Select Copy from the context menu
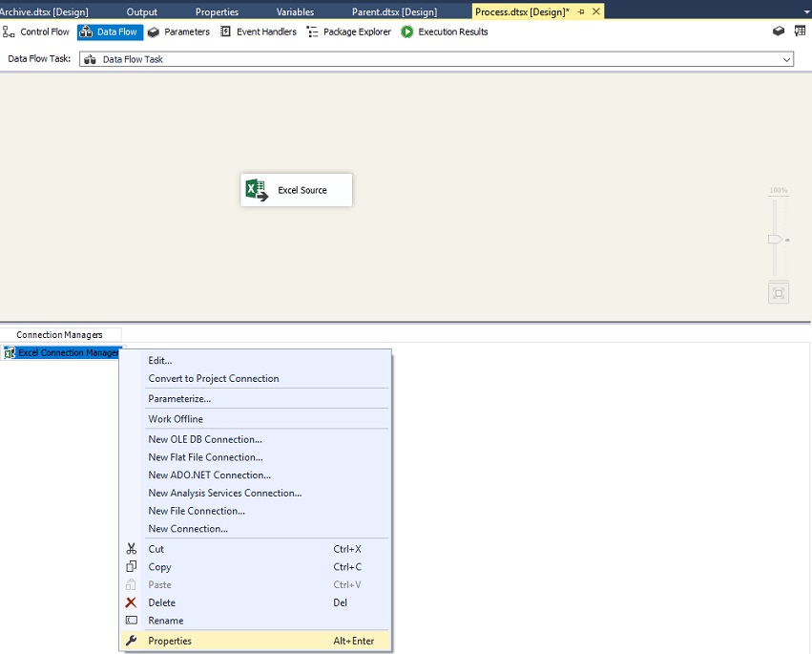The width and height of the screenshot is (812, 654). tap(256, 567)
